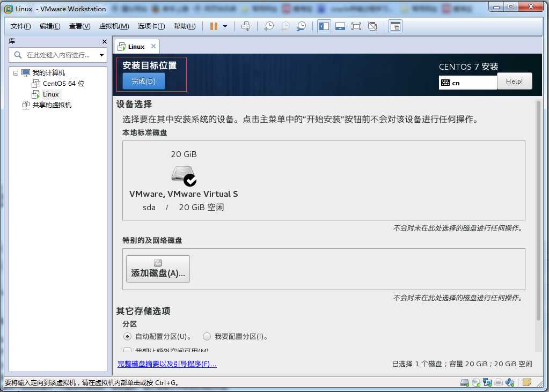Select the Linux virtual machine in the tree

click(50, 94)
